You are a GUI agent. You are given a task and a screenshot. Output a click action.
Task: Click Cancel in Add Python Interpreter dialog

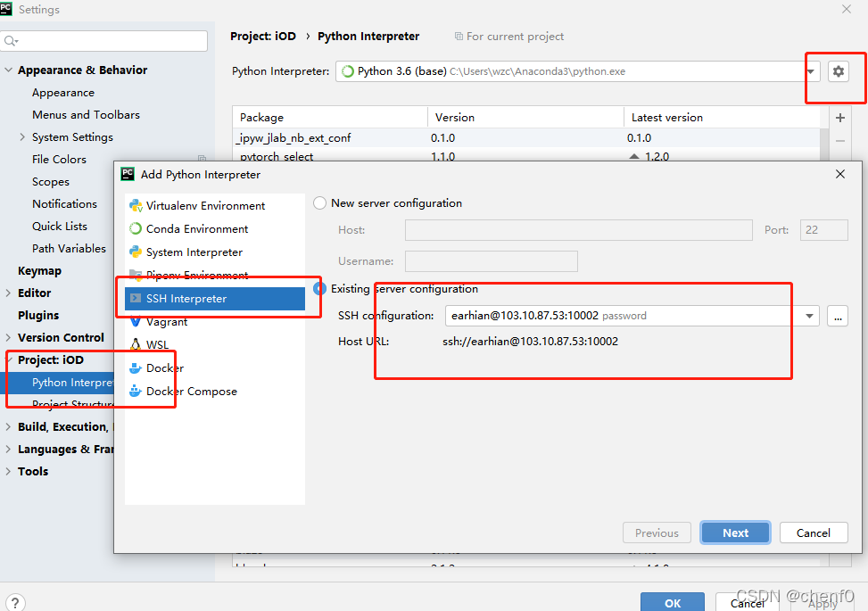(814, 533)
